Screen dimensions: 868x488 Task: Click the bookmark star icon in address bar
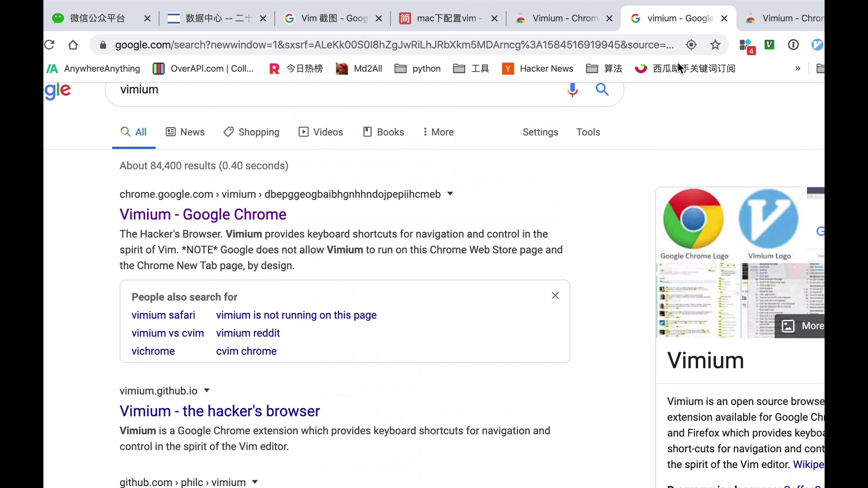(x=715, y=45)
